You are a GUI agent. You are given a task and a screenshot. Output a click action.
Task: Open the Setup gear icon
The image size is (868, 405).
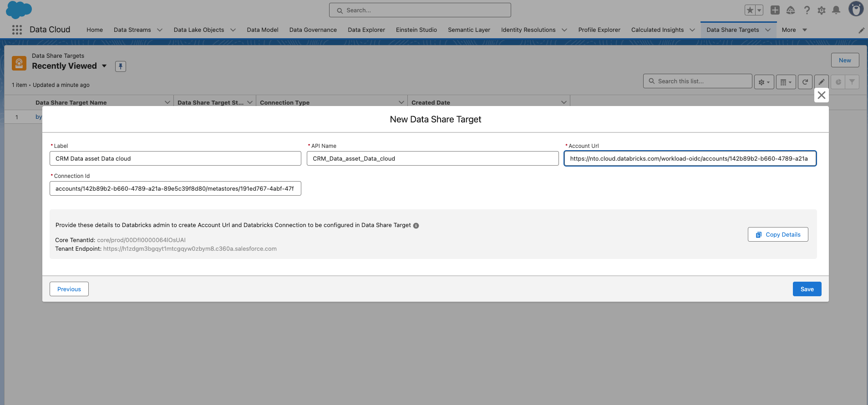click(x=822, y=10)
